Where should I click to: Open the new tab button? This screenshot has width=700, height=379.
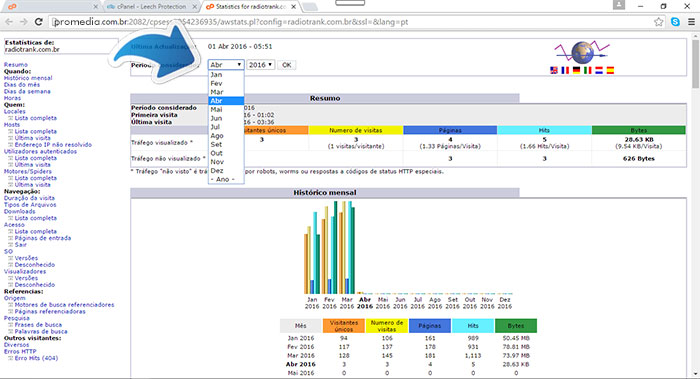(x=310, y=7)
